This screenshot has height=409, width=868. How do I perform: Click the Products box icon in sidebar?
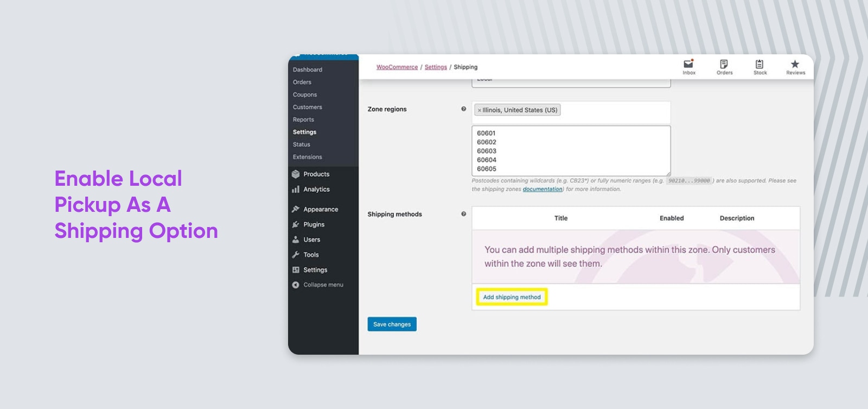point(296,174)
